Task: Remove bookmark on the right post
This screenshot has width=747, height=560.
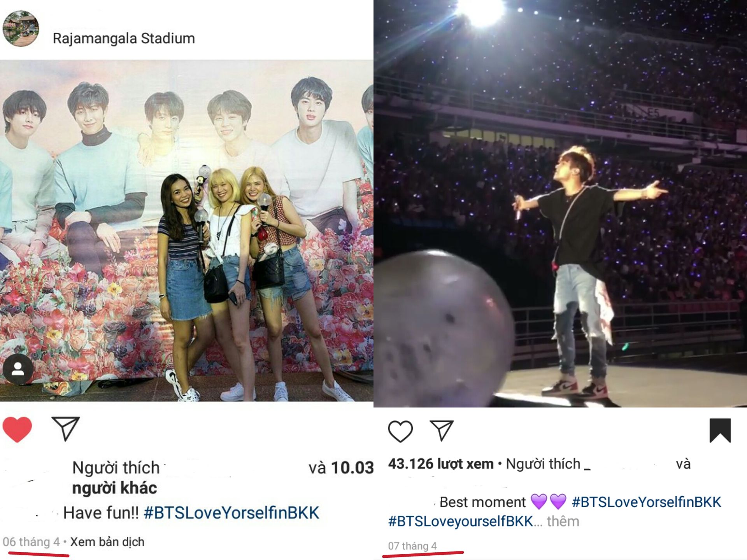Action: [720, 430]
